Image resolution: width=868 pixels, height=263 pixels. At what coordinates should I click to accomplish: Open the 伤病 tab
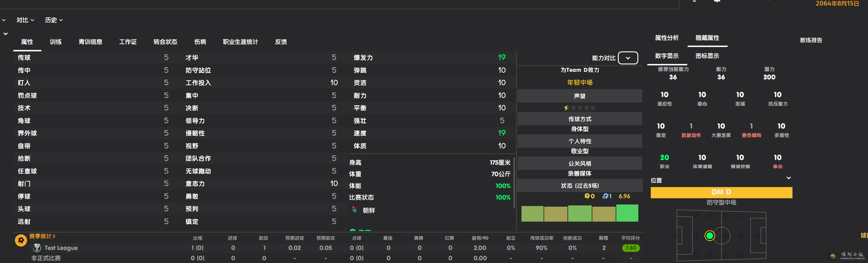pyautogui.click(x=200, y=42)
